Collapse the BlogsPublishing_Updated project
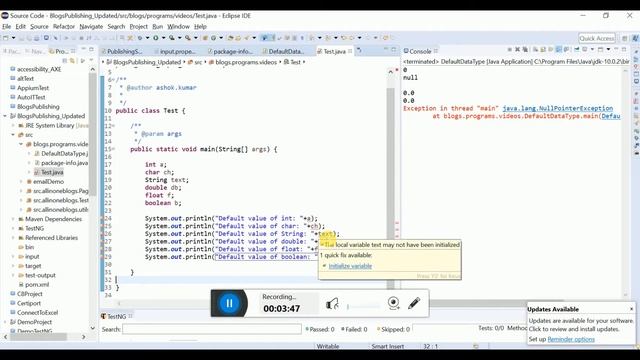Viewport: 640px width, 360px height. [5, 116]
